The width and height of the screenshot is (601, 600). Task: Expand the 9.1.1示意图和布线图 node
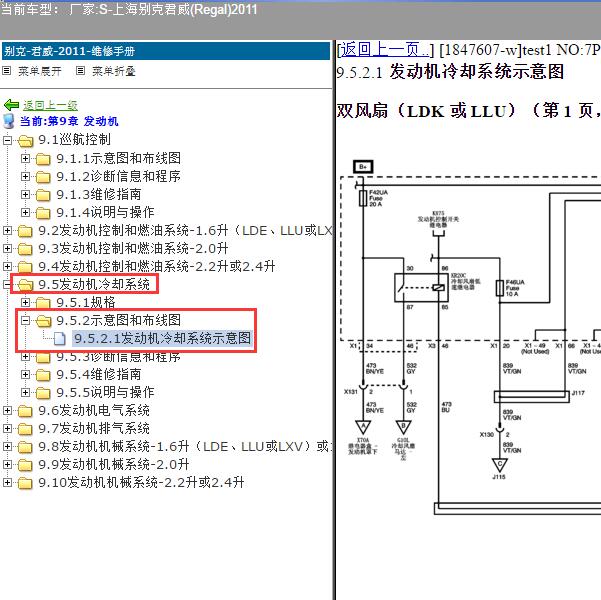pyautogui.click(x=25, y=158)
